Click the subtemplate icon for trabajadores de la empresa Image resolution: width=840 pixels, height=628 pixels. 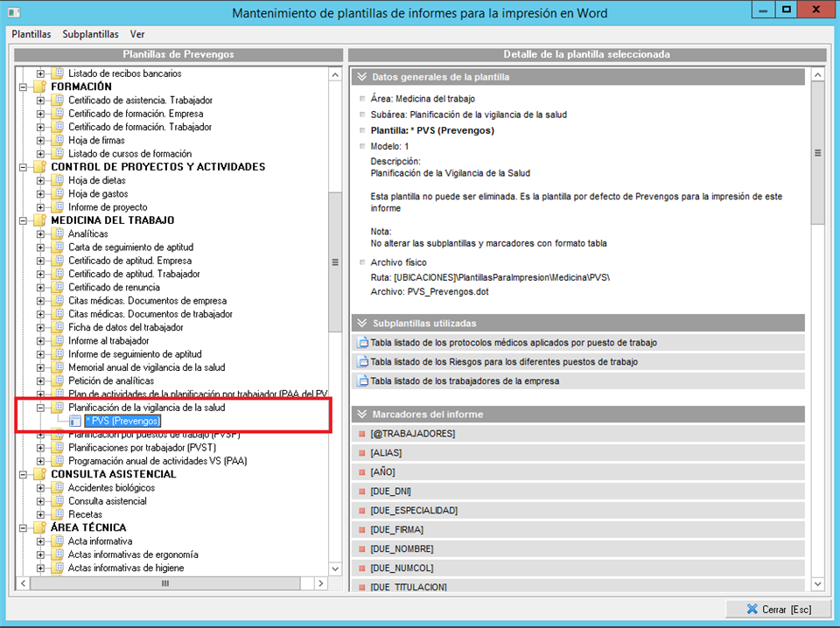point(363,381)
